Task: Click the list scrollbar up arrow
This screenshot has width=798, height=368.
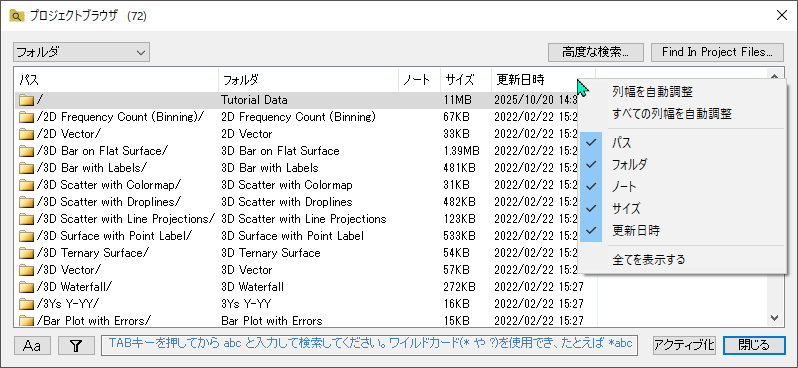Action: 775,76
